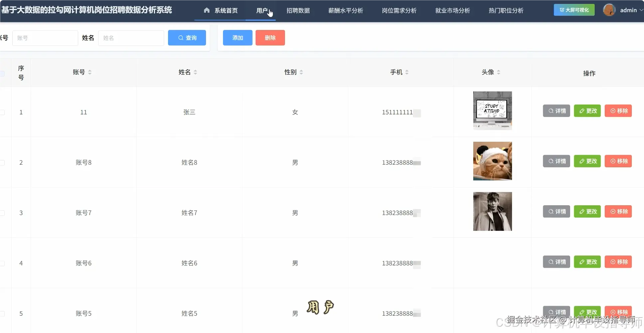
Task: Click the remove icon on 账号7's 移除 button
Action: click(x=613, y=211)
